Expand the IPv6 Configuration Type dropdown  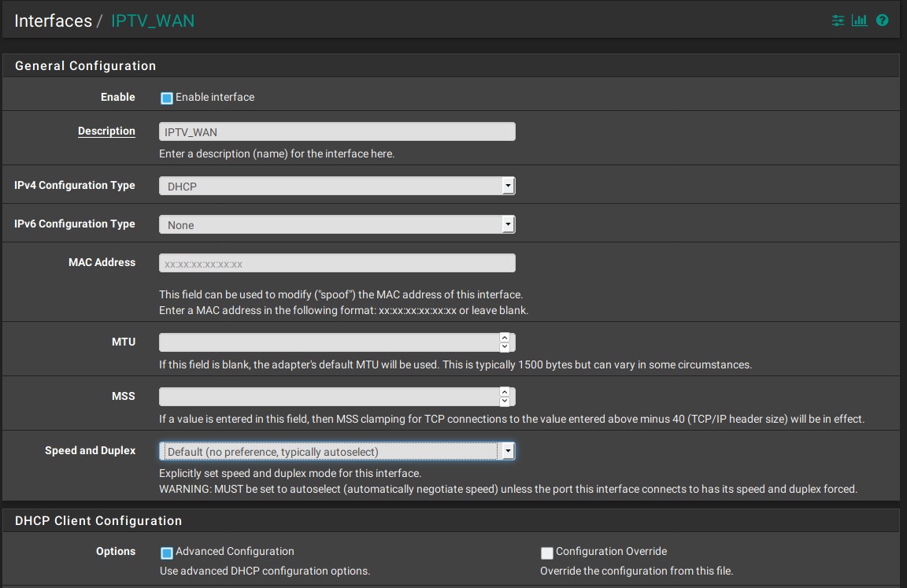337,224
